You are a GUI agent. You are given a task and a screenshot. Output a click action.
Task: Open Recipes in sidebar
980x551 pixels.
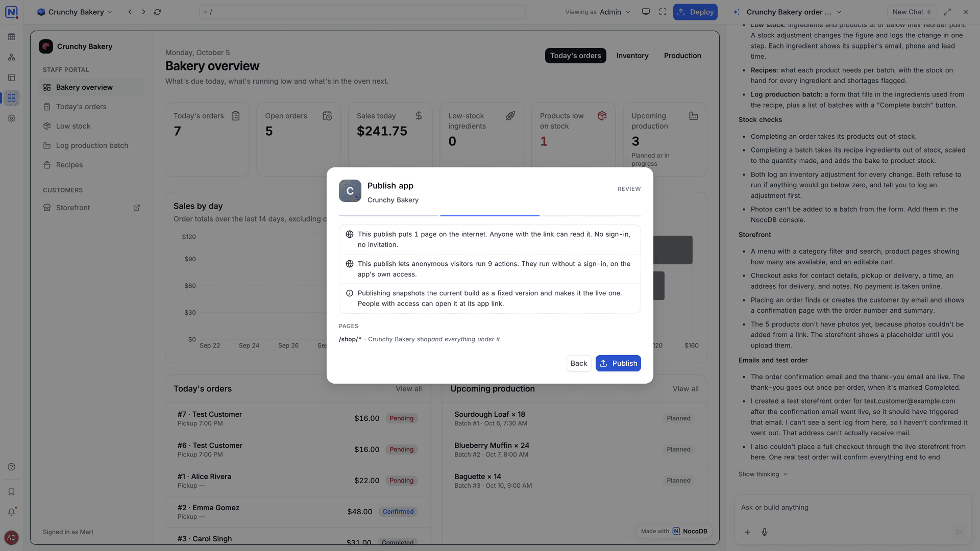click(x=91, y=165)
